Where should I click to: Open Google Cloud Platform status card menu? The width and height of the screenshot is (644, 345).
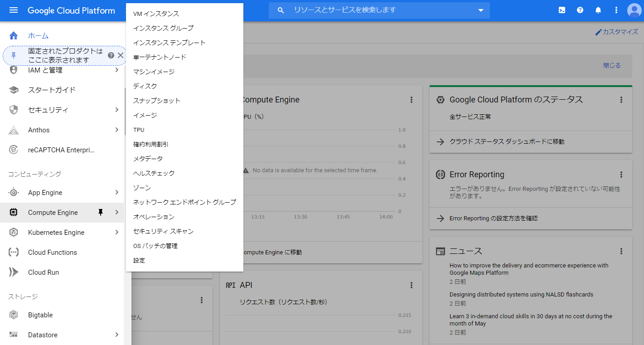pos(621,100)
